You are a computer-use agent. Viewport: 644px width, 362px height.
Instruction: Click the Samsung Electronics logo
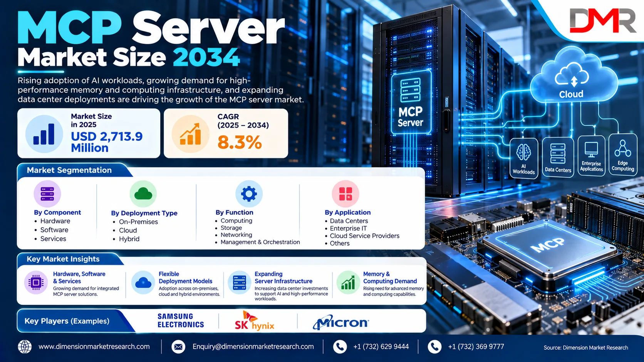coord(181,320)
